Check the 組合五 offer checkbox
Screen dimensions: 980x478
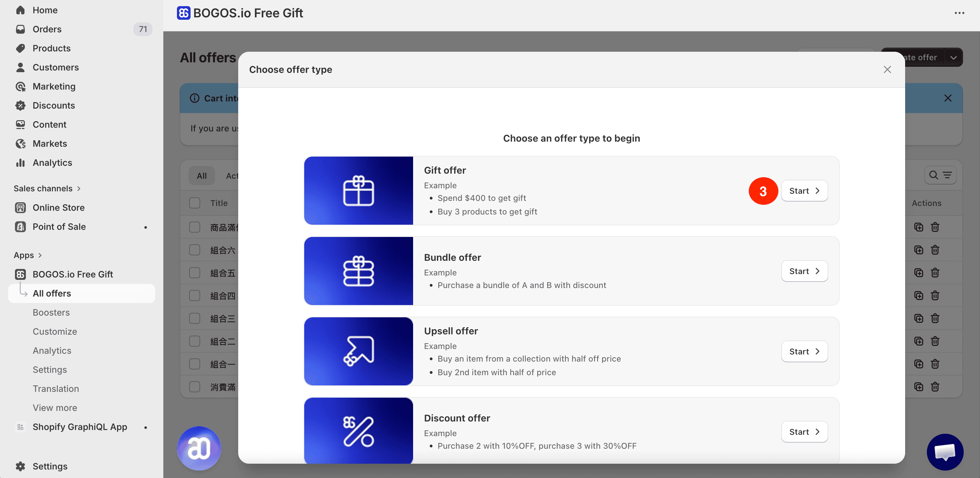pyautogui.click(x=194, y=273)
